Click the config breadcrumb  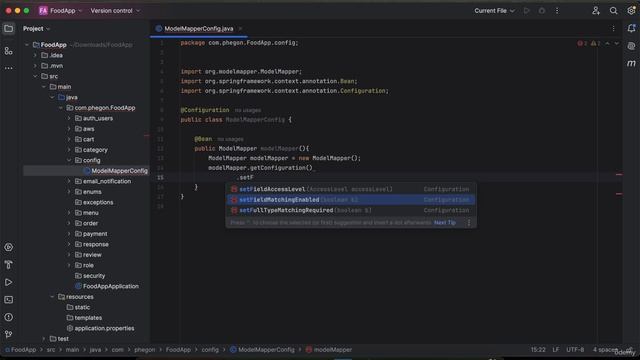point(210,350)
